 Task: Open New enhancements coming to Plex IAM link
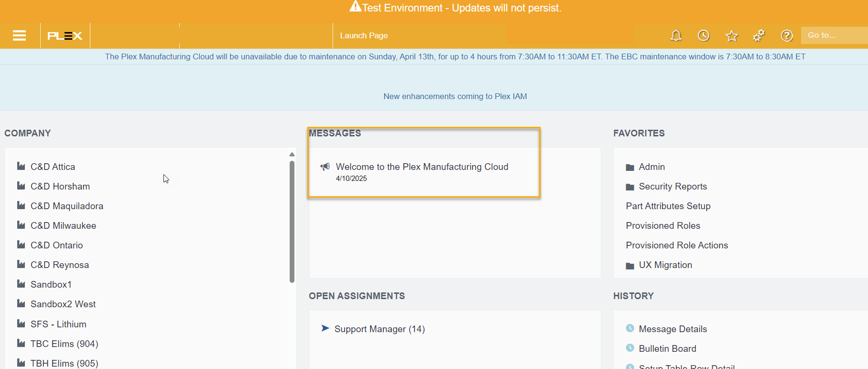(455, 96)
